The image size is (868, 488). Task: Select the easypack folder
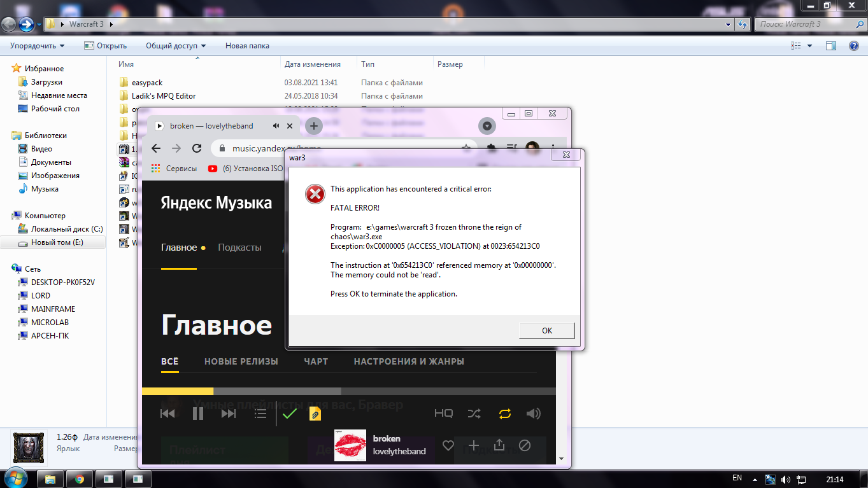pyautogui.click(x=147, y=83)
